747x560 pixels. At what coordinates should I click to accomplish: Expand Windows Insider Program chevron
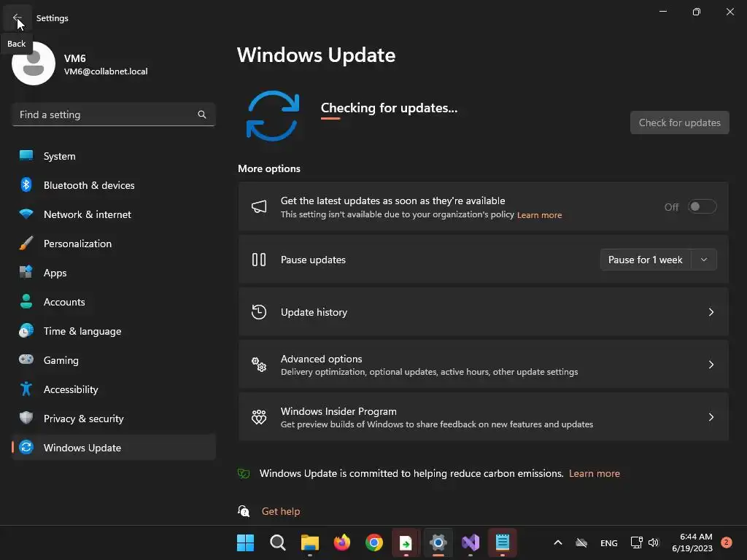click(711, 417)
